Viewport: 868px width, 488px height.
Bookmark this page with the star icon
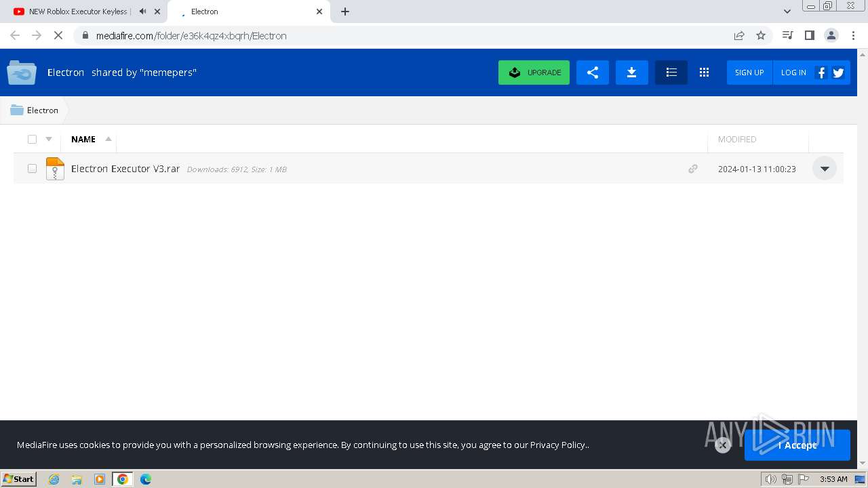pos(761,35)
